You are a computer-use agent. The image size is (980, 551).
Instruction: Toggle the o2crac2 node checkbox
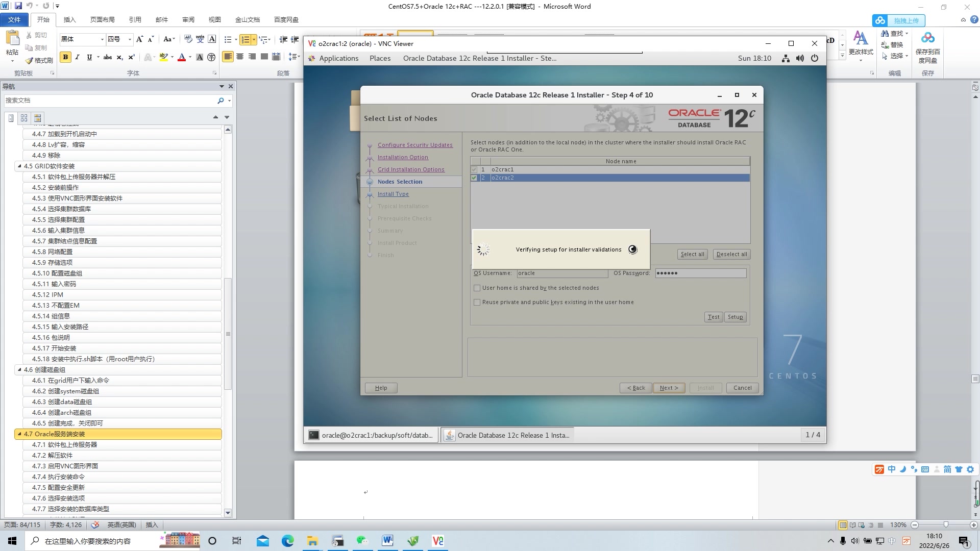(474, 178)
